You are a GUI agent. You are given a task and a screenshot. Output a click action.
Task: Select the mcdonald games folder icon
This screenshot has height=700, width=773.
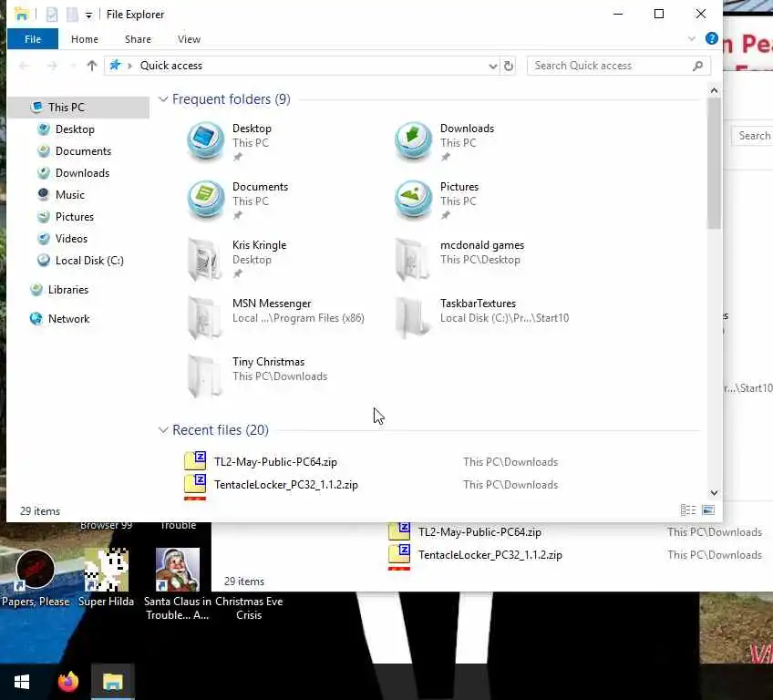(x=413, y=258)
